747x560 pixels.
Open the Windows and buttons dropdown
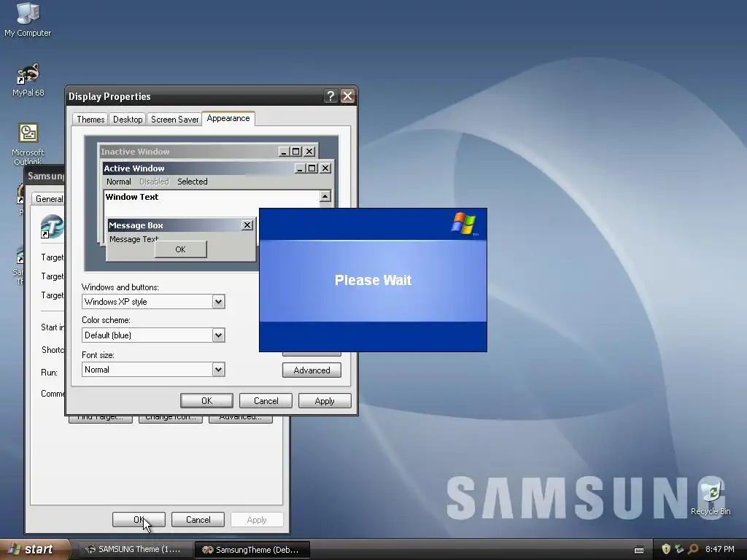coord(218,302)
